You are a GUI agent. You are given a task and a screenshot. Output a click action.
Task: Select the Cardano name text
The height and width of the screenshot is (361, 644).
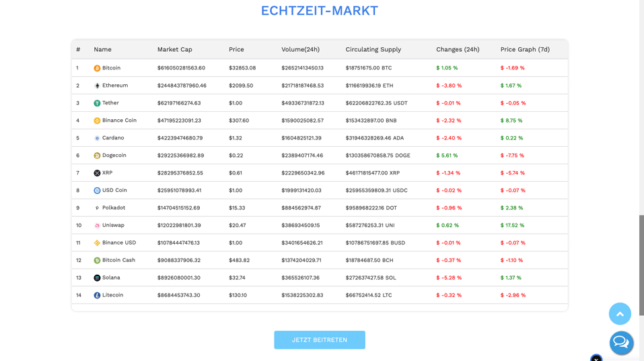113,138
